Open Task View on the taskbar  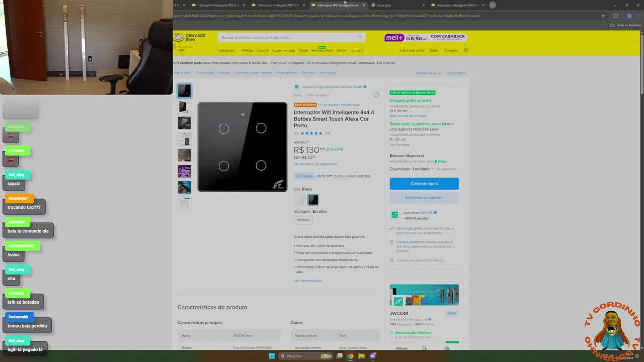point(340,356)
